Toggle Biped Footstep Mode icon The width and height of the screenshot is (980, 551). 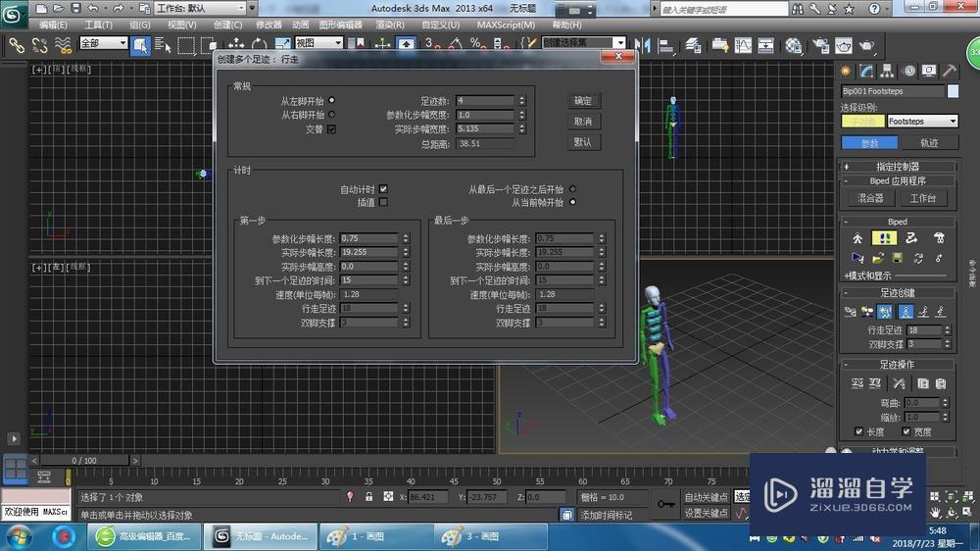(x=884, y=238)
